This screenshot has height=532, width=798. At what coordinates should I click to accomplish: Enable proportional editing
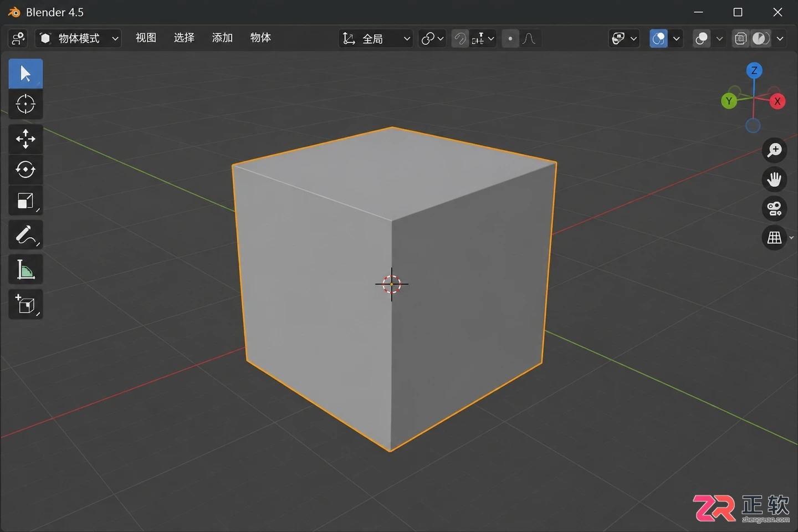click(510, 38)
